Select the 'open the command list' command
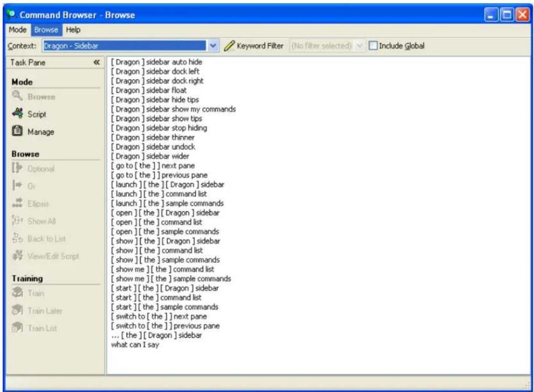The height and width of the screenshot is (392, 534). (x=156, y=223)
